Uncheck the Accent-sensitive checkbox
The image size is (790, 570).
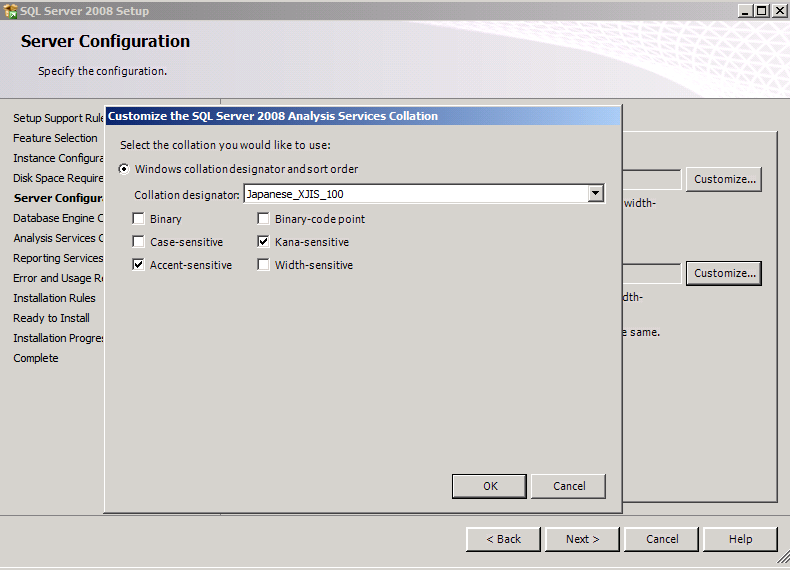tap(138, 265)
